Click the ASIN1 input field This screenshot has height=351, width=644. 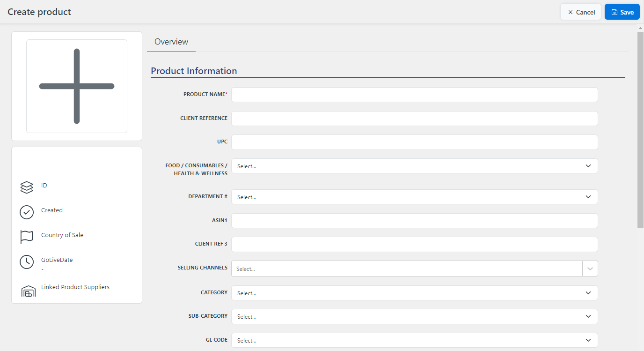[x=415, y=221]
